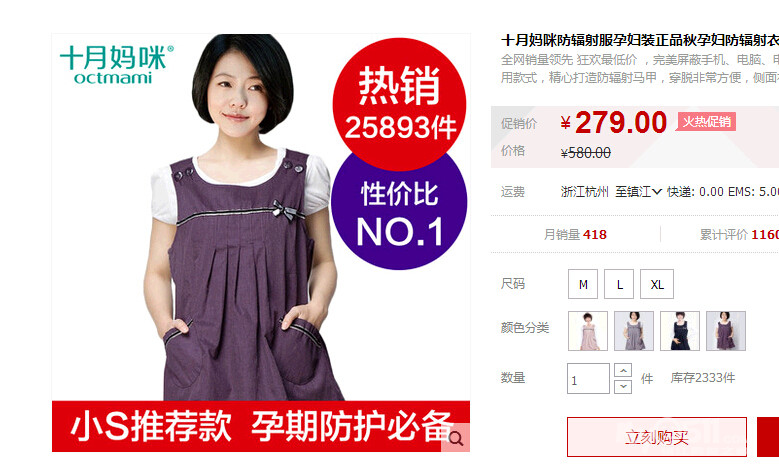Click the magnifier zoom icon on product image

456,438
